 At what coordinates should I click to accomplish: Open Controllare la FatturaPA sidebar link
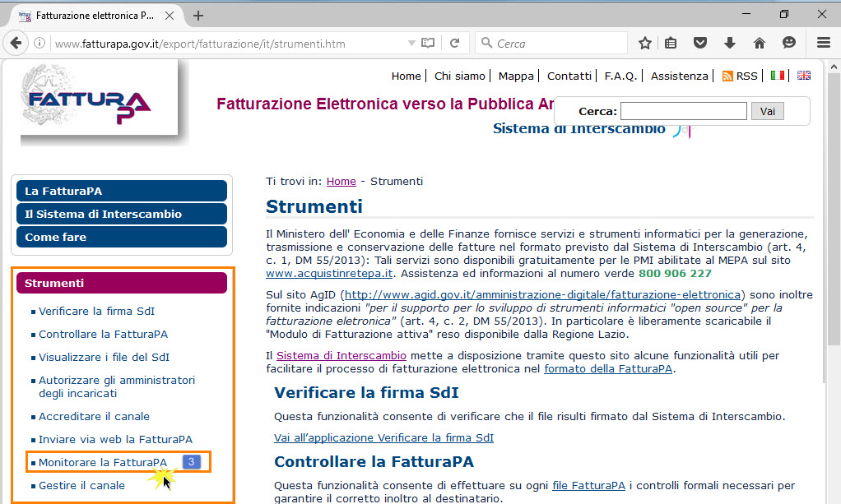(103, 334)
